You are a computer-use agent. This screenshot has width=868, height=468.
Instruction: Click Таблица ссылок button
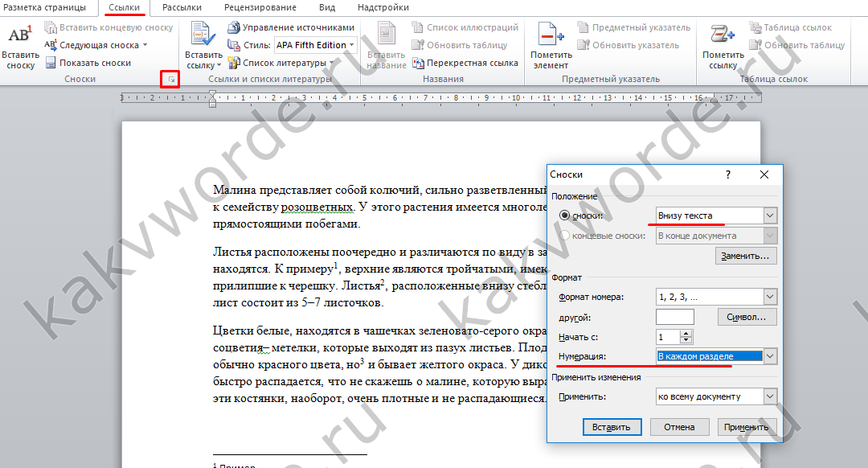tap(791, 27)
